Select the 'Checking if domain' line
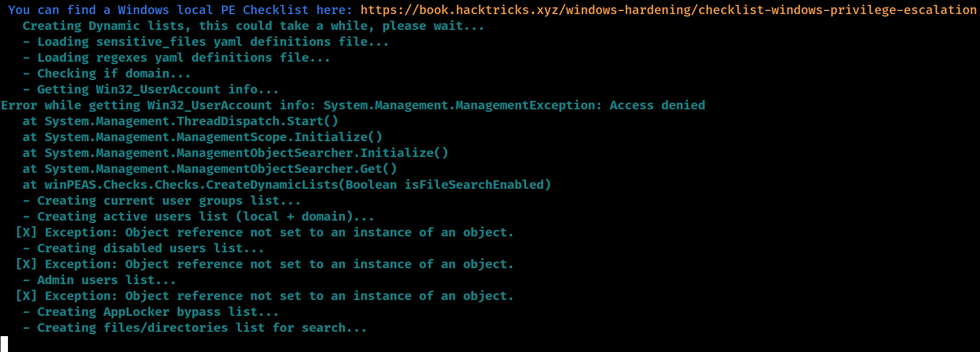 tap(106, 73)
